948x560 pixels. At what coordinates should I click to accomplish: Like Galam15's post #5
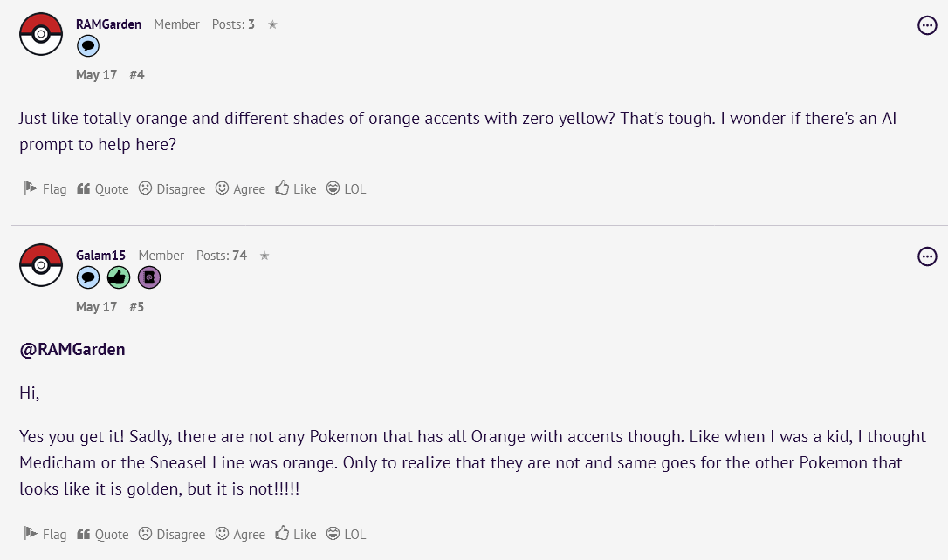point(296,534)
